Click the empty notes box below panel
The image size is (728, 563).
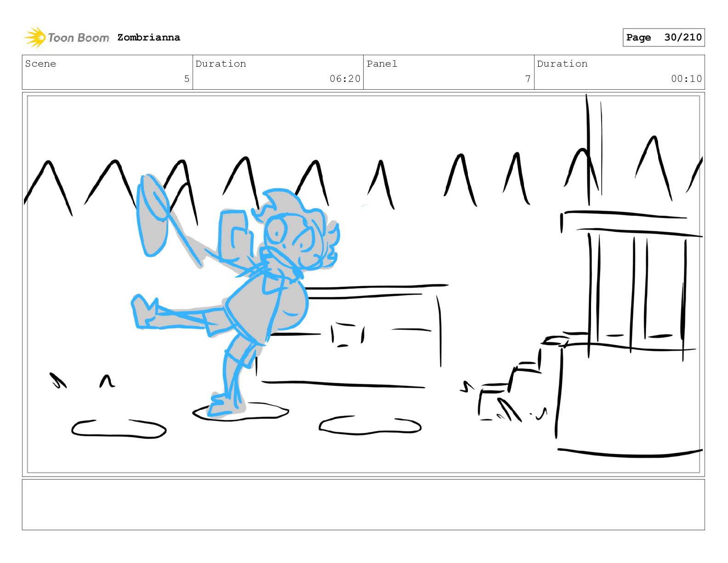click(x=364, y=505)
